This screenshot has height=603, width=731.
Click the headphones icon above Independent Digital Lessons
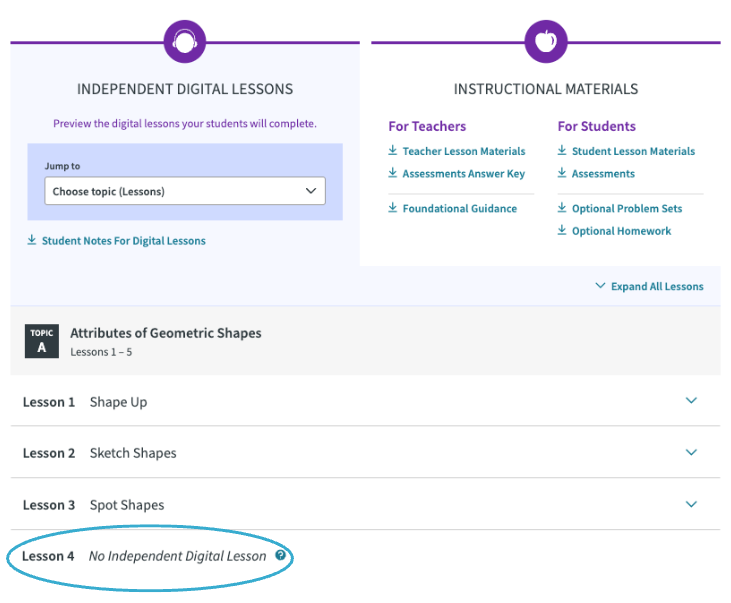click(185, 42)
